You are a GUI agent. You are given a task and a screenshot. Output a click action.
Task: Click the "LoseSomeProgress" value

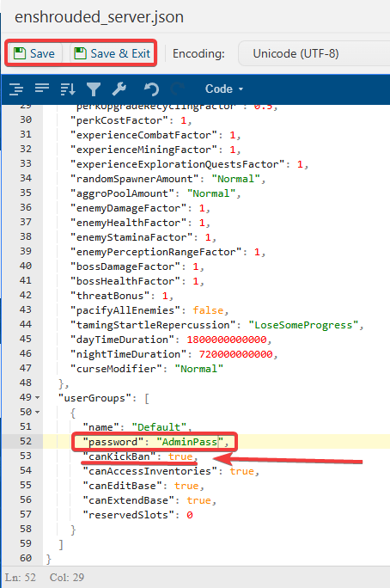(x=303, y=325)
